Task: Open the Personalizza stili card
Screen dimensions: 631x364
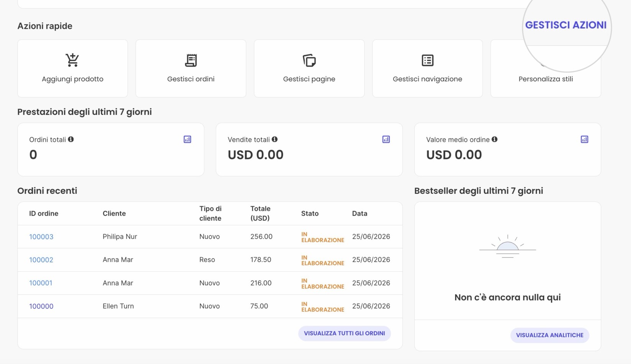Action: pyautogui.click(x=546, y=69)
